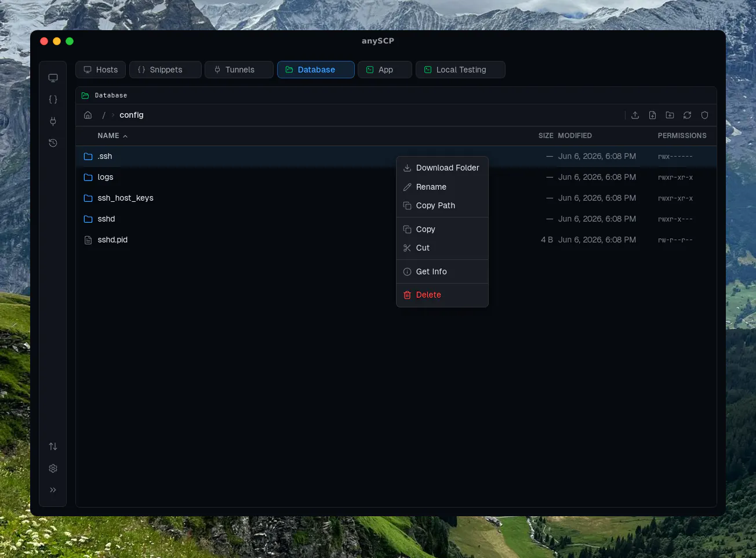The width and height of the screenshot is (756, 558).
Task: Click the rwxr-xr-x permissions of logs
Action: (x=675, y=177)
